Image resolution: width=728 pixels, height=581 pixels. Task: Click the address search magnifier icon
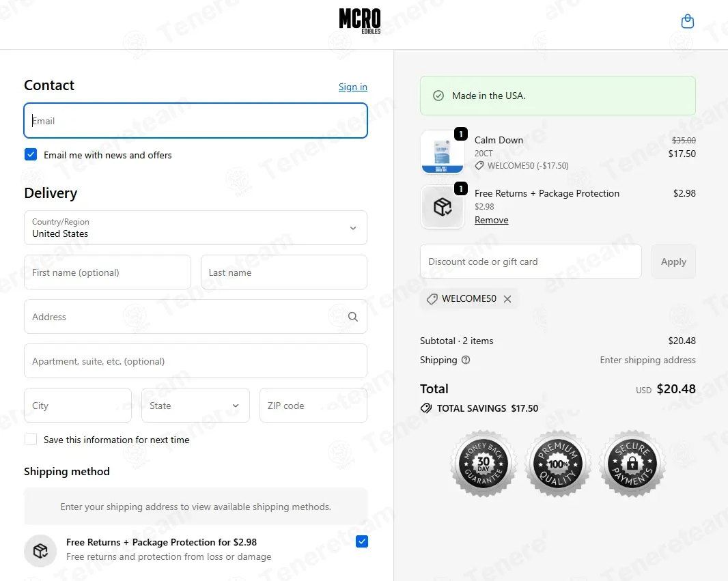(353, 317)
